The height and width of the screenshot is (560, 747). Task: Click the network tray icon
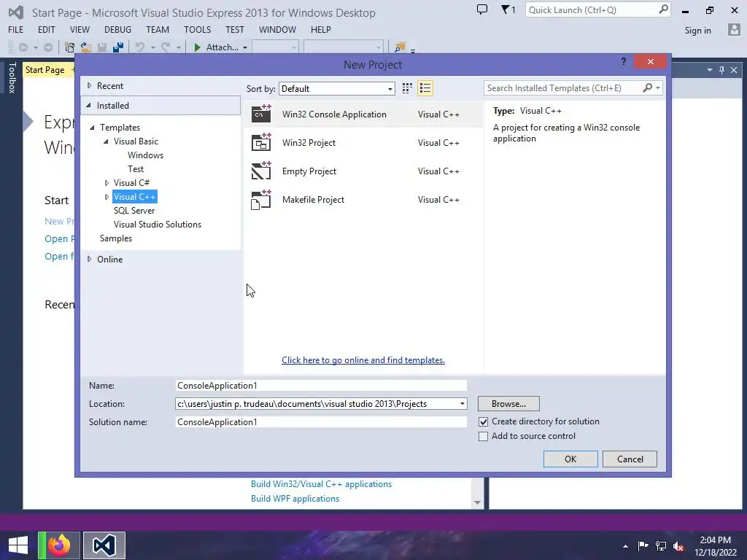click(661, 545)
